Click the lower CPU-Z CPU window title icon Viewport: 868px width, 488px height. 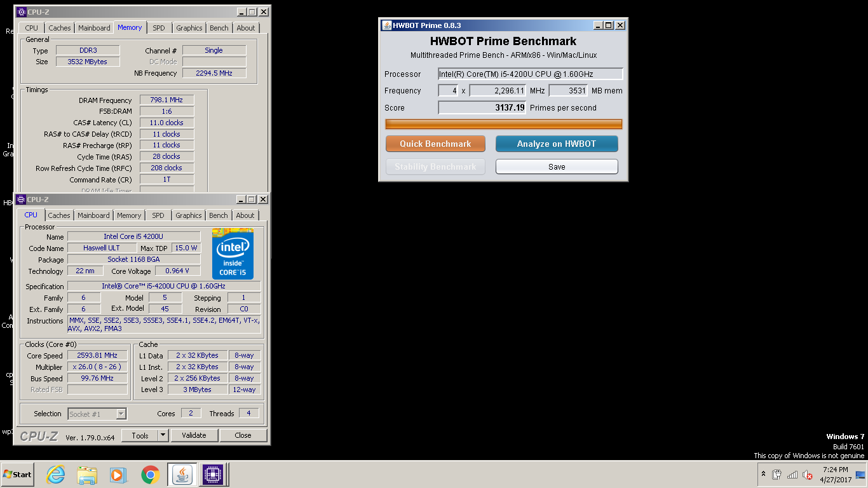click(21, 200)
